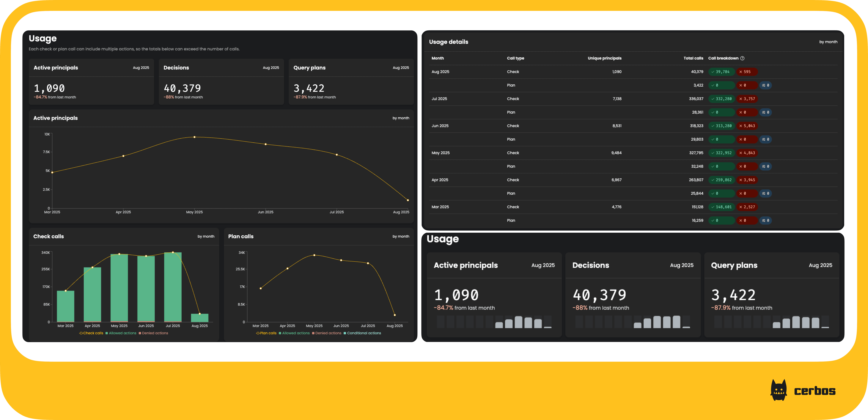This screenshot has height=420, width=868.
Task: Click the Call breakdown help icon
Action: (742, 58)
